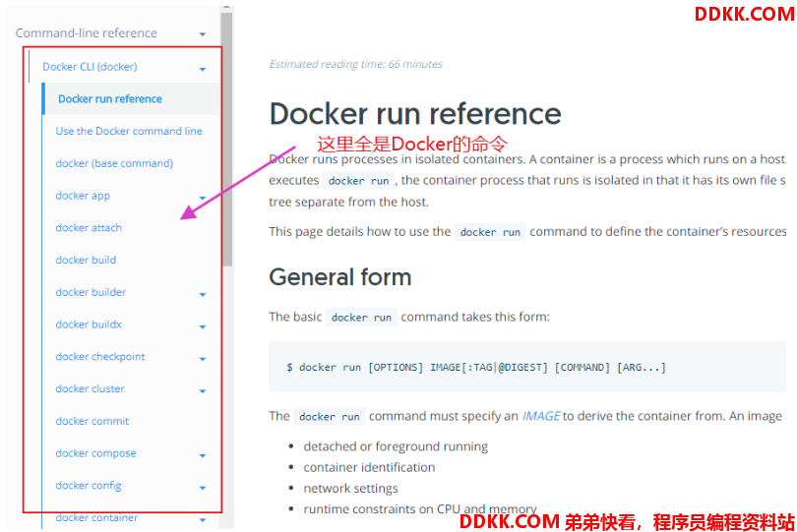The width and height of the screenshot is (797, 532).
Task: Open docker app sidebar entry
Action: point(83,196)
